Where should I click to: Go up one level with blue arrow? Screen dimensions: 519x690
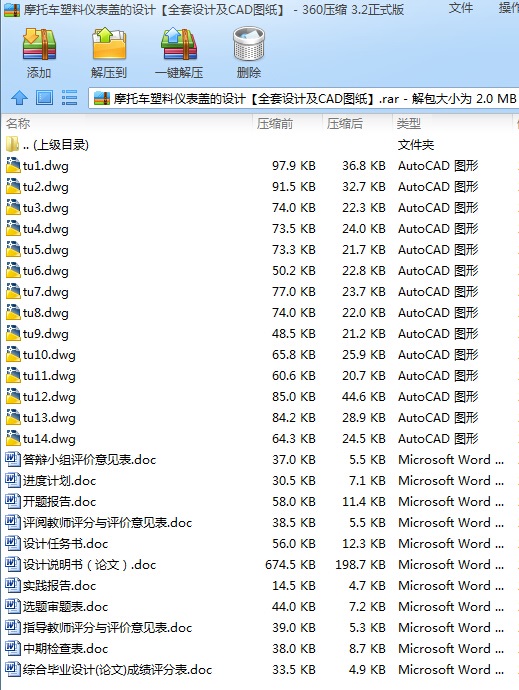click(x=19, y=98)
